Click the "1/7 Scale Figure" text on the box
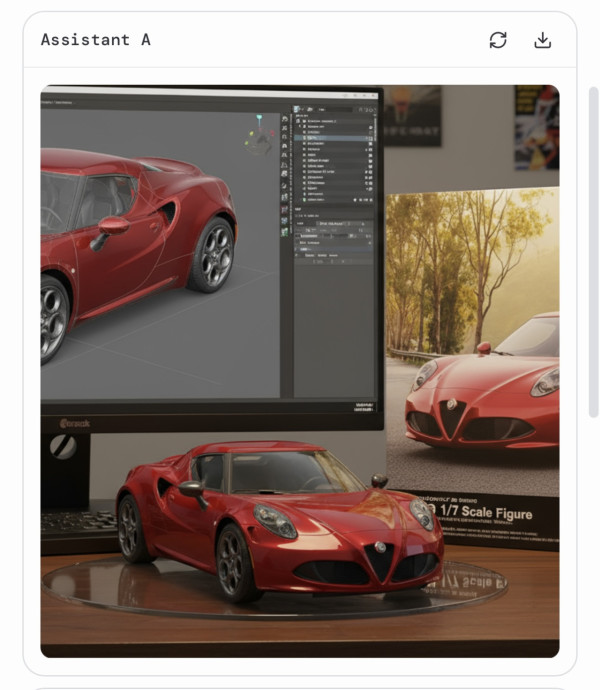Screen dimensions: 600x690 (480, 514)
